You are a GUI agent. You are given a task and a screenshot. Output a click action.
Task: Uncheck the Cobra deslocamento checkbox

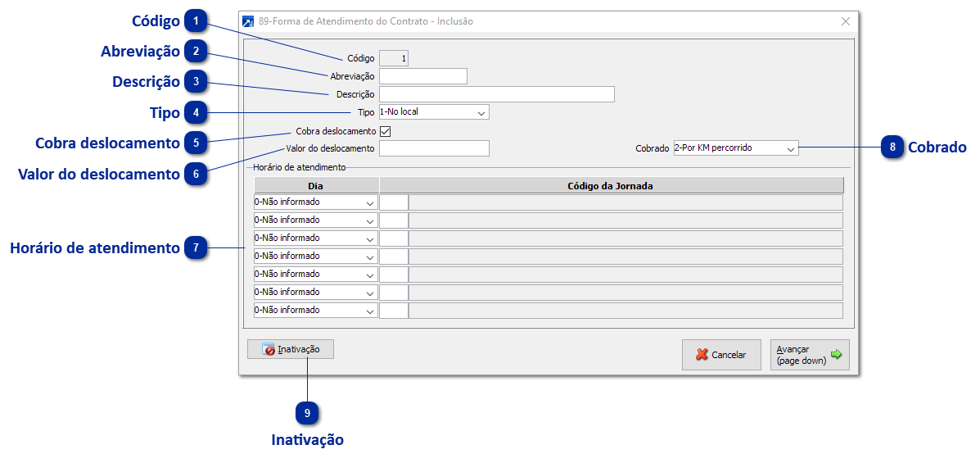(x=385, y=131)
